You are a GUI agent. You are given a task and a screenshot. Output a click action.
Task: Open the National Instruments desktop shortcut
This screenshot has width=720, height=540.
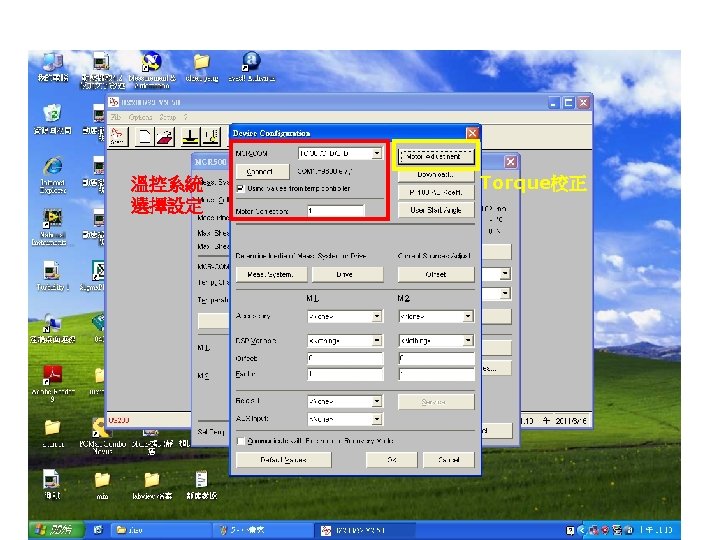[x=52, y=227]
